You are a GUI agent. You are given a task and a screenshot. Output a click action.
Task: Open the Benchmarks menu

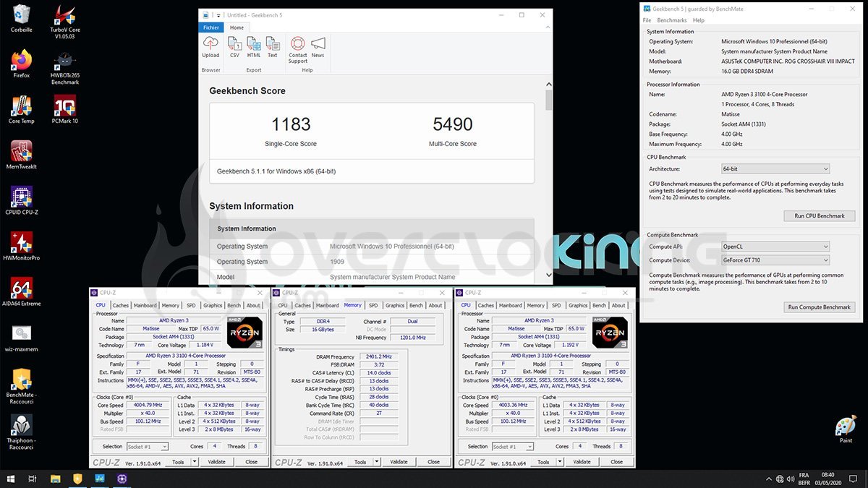[672, 20]
